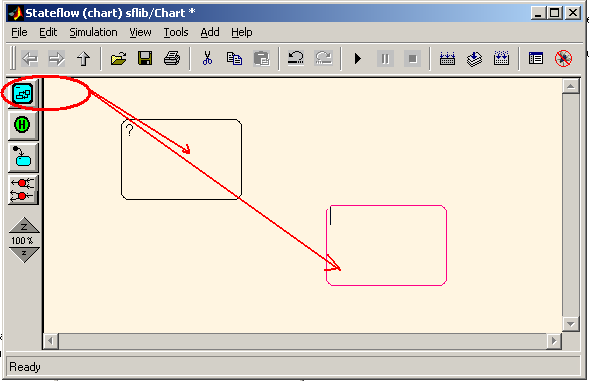Click the zoom in triangle above 100%
The image size is (589, 381).
click(24, 225)
